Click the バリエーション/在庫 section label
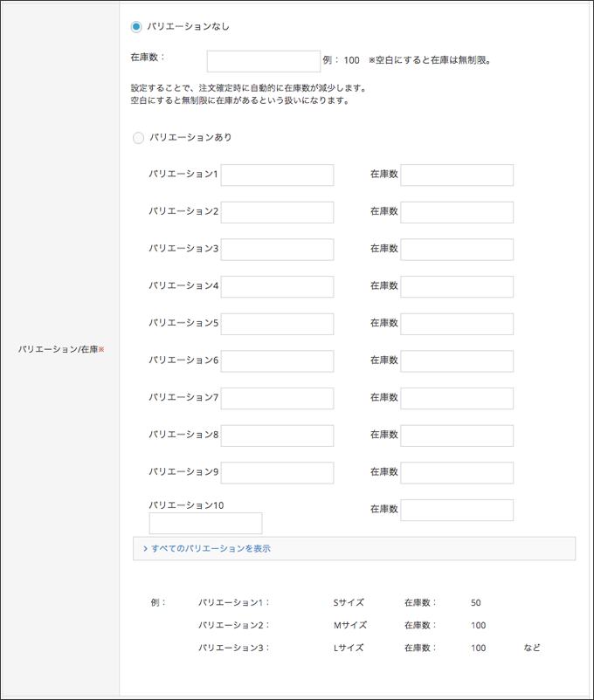Screen dimensions: 594x700 tap(61, 349)
